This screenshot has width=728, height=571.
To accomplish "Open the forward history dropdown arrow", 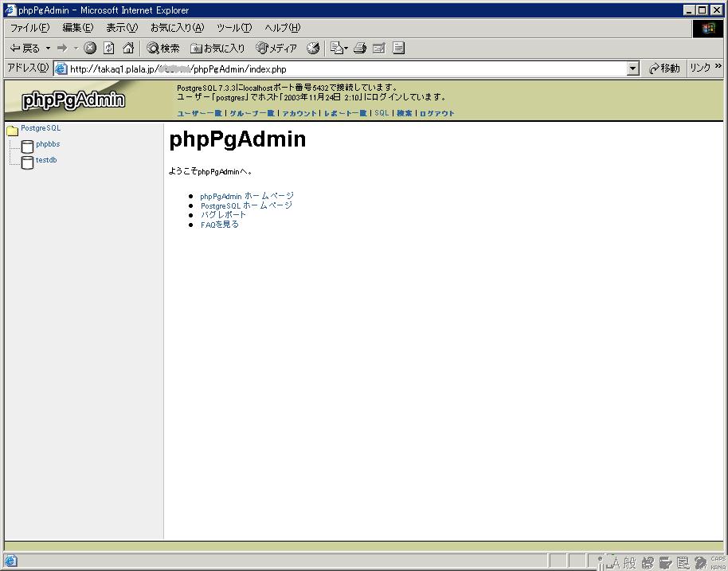I will 76,48.
